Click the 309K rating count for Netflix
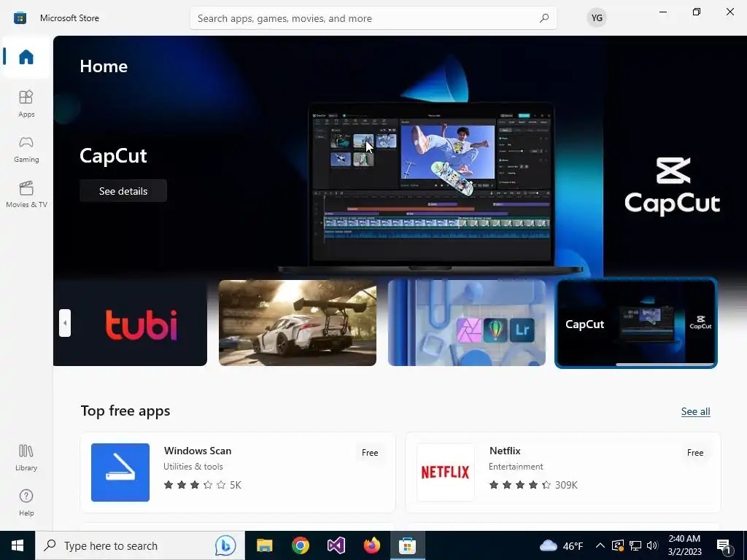 click(566, 485)
